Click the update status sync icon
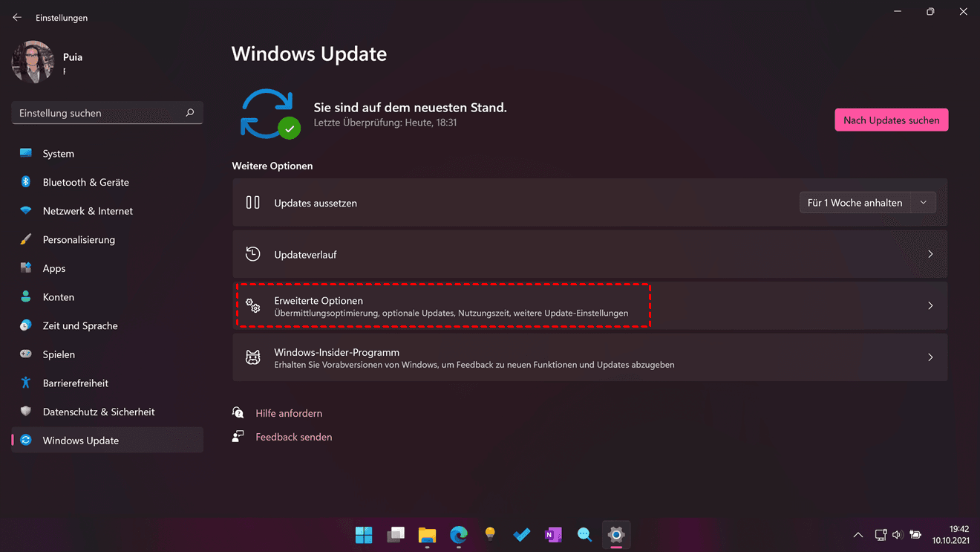Screen dimensions: 980x552 tap(269, 114)
